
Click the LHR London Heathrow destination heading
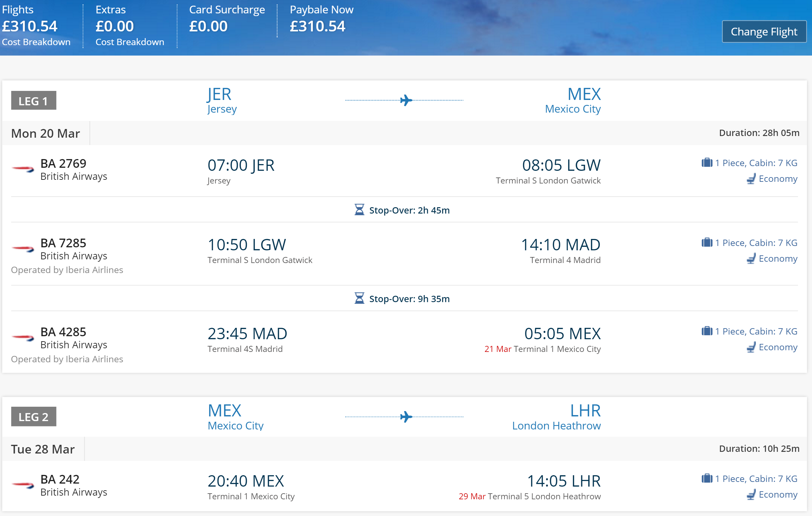[x=556, y=417]
